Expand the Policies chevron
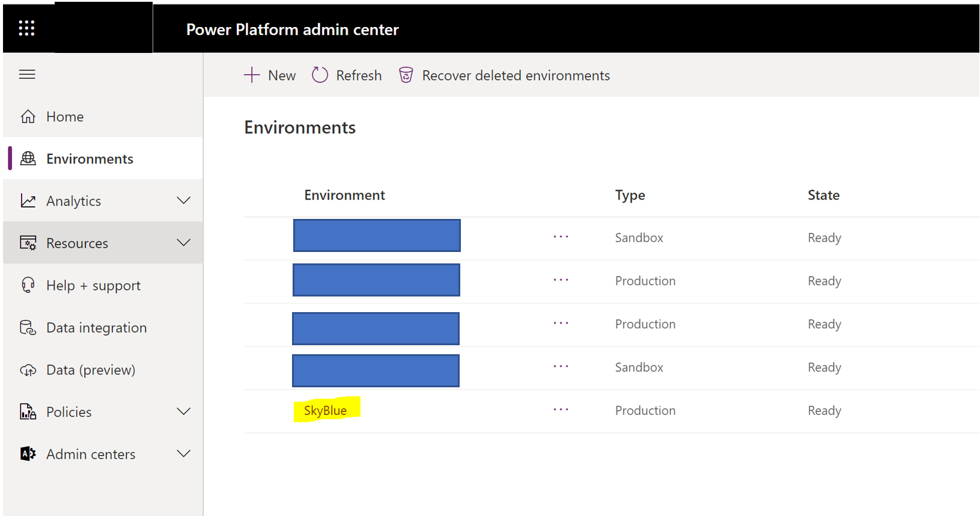 [x=184, y=412]
